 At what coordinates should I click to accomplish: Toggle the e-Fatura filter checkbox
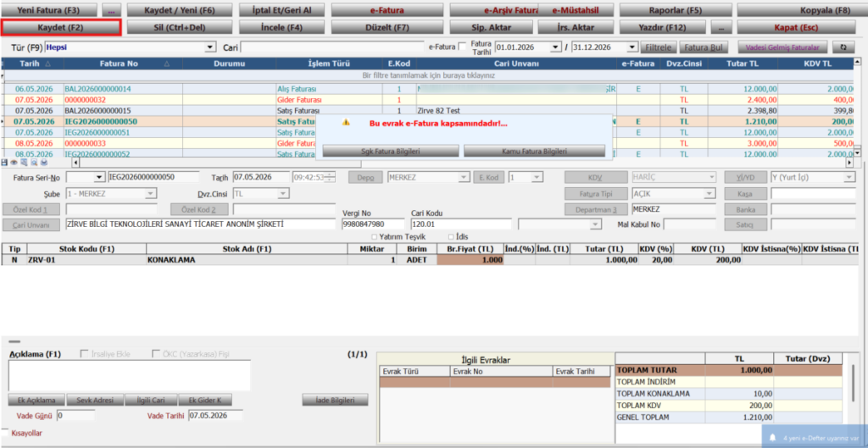(x=462, y=47)
